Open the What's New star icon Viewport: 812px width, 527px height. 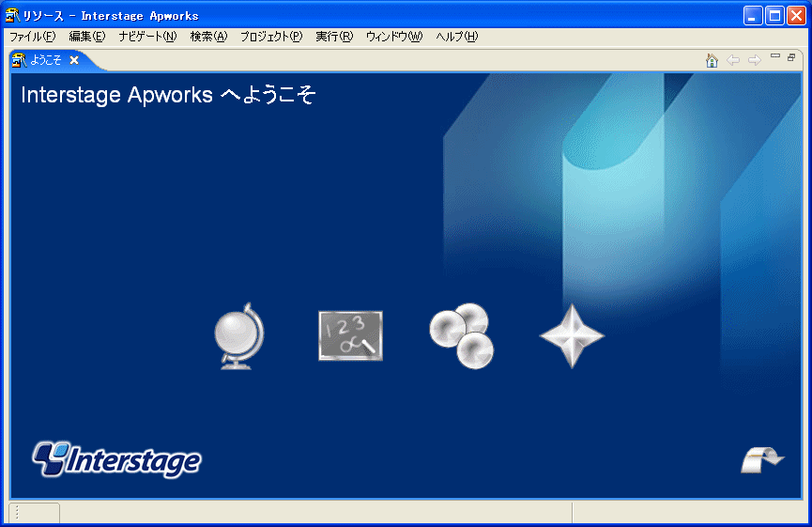coord(572,335)
